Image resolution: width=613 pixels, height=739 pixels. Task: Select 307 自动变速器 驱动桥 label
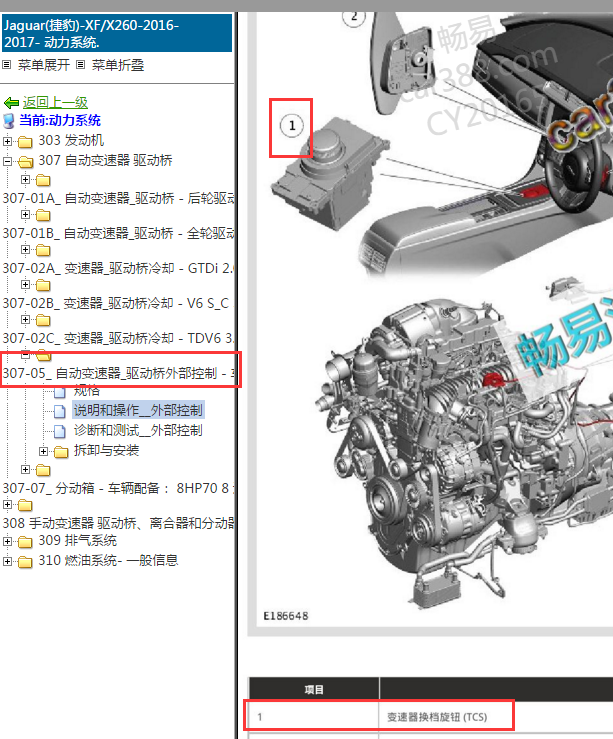point(105,160)
